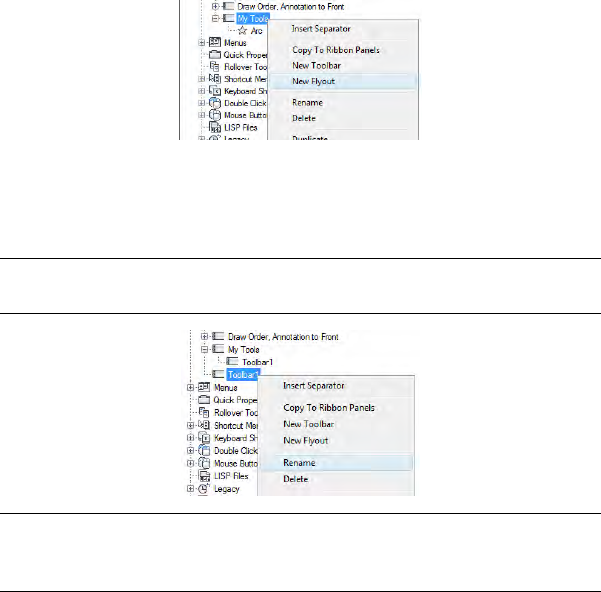Collapse the highlighted My Tools node
The width and height of the screenshot is (601, 592).
point(215,18)
